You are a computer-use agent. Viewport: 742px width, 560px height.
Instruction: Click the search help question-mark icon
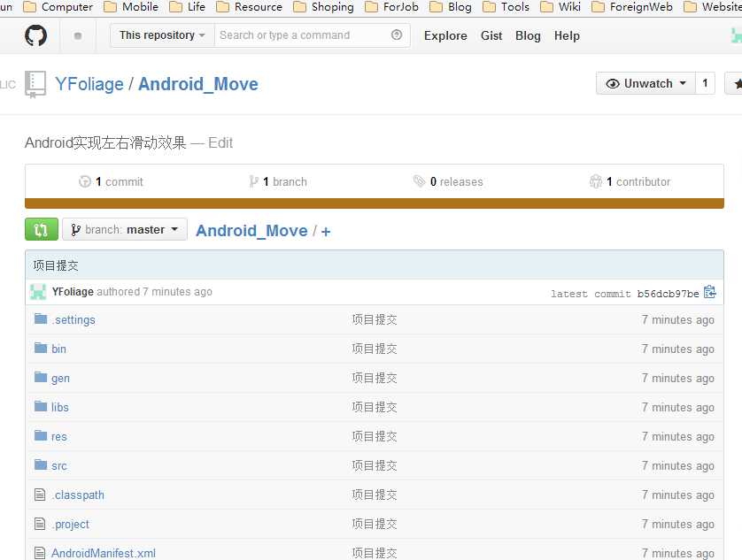pyautogui.click(x=397, y=35)
